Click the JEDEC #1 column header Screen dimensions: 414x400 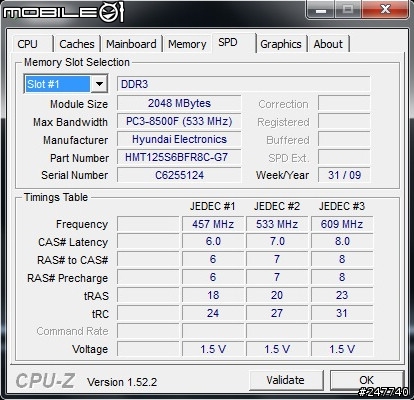213,206
